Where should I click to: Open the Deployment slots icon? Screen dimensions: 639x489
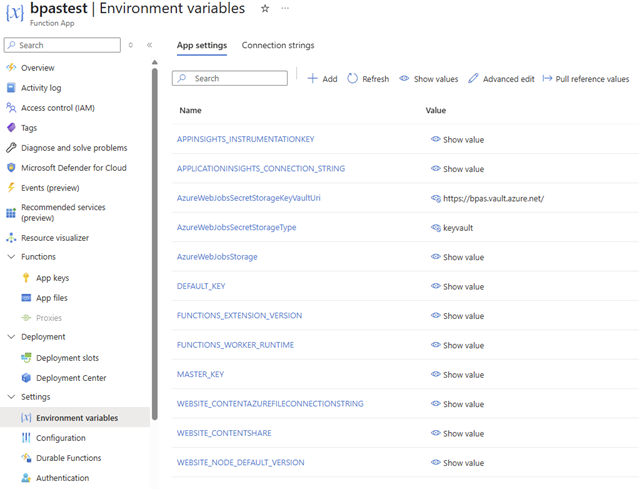pos(26,358)
